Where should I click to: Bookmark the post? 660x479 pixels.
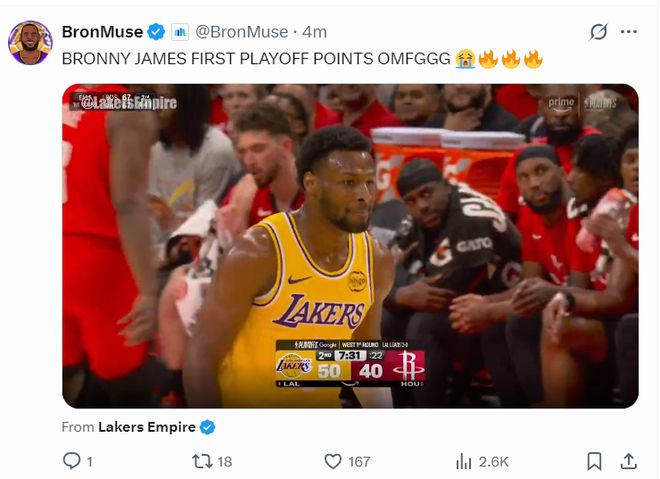coord(594,461)
